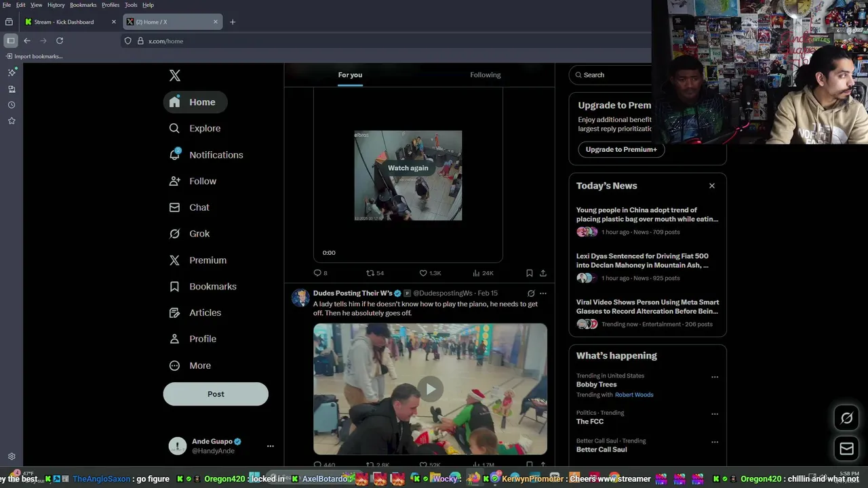Open Ande Guapo account avatar

(x=178, y=446)
